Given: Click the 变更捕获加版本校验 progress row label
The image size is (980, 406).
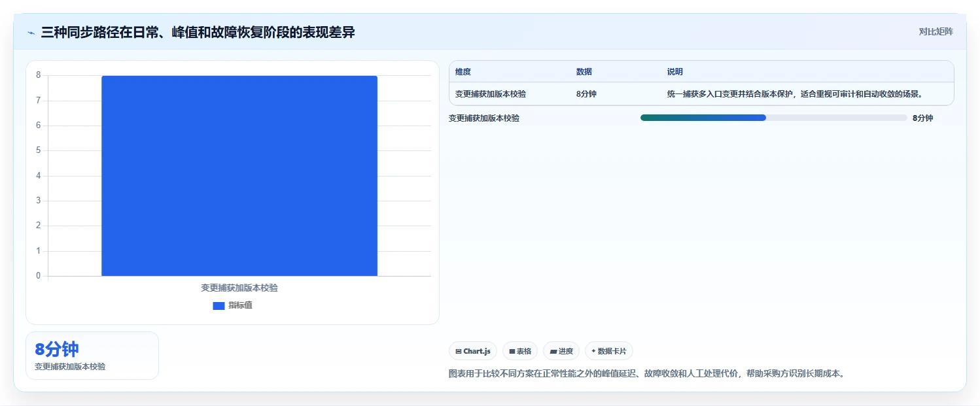Looking at the screenshot, I should (x=484, y=118).
